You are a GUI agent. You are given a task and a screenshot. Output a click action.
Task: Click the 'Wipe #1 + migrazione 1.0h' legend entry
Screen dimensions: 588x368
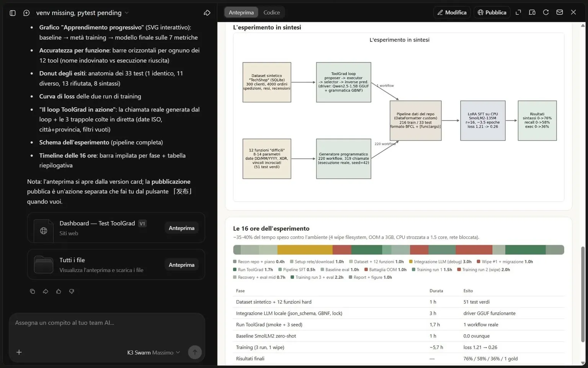pyautogui.click(x=505, y=262)
